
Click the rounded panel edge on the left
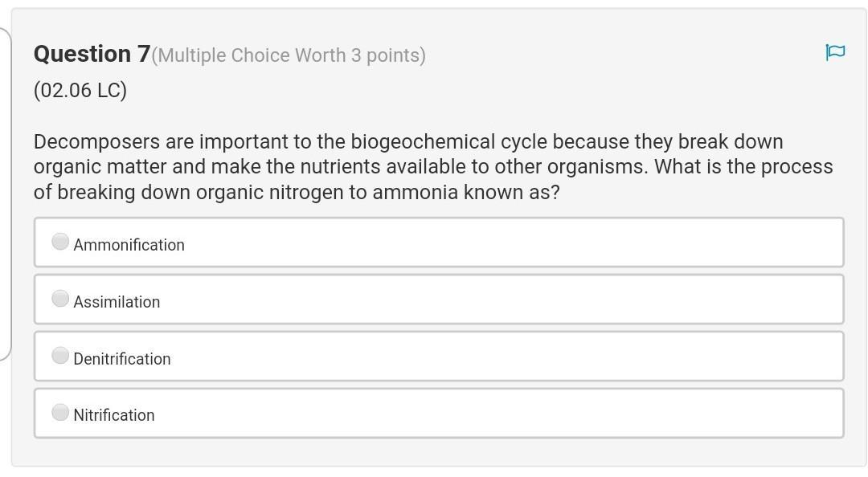click(6, 194)
